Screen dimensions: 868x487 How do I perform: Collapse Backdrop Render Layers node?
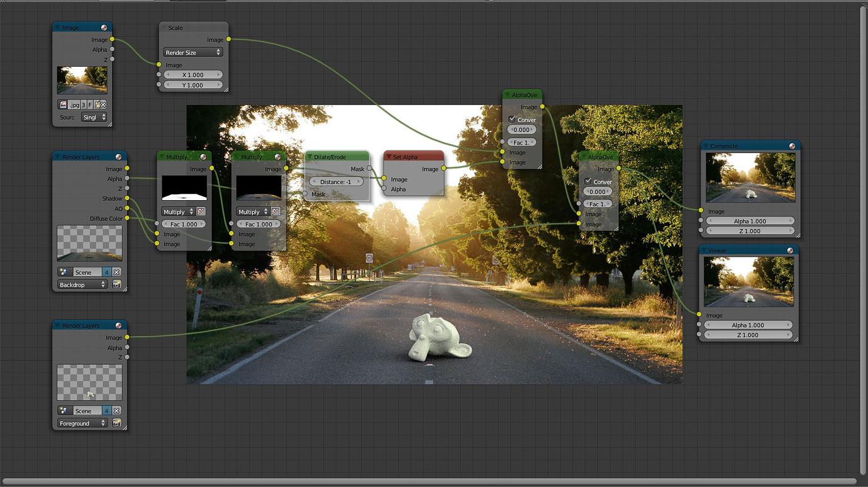[58, 157]
